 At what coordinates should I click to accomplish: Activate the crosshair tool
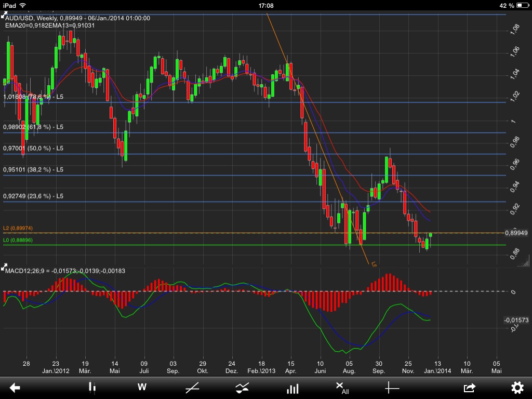[392, 388]
